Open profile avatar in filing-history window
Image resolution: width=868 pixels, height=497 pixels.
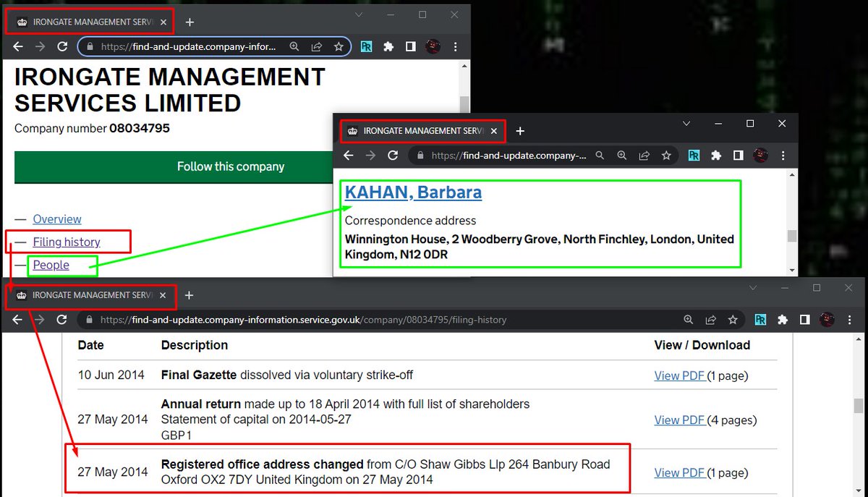pos(827,320)
